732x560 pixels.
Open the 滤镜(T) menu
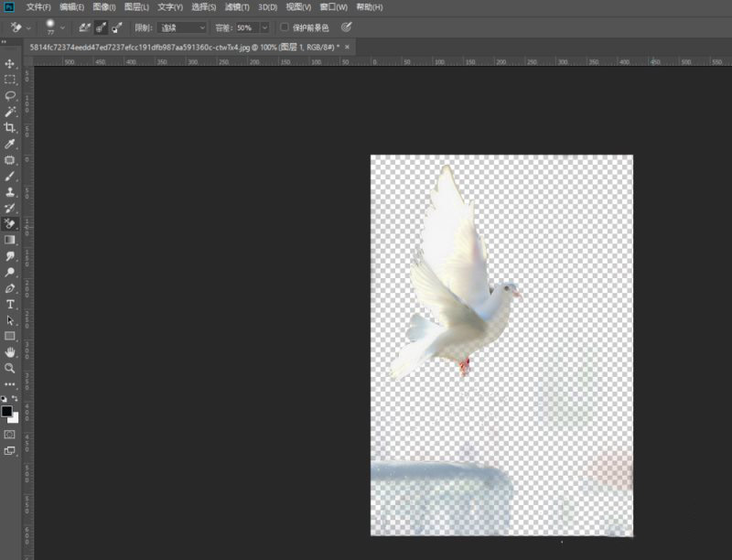tap(237, 7)
